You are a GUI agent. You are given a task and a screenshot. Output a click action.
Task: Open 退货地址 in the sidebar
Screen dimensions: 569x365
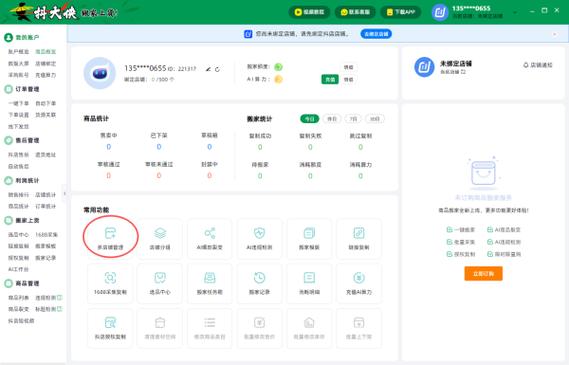(46, 155)
